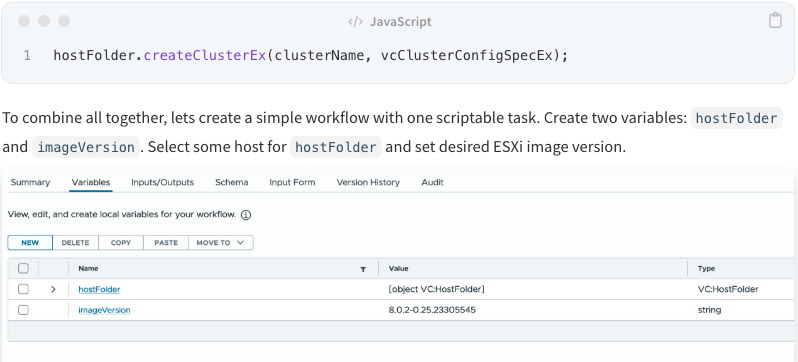Click the PASTE button
Viewport: 798px width, 362px height.
(166, 243)
